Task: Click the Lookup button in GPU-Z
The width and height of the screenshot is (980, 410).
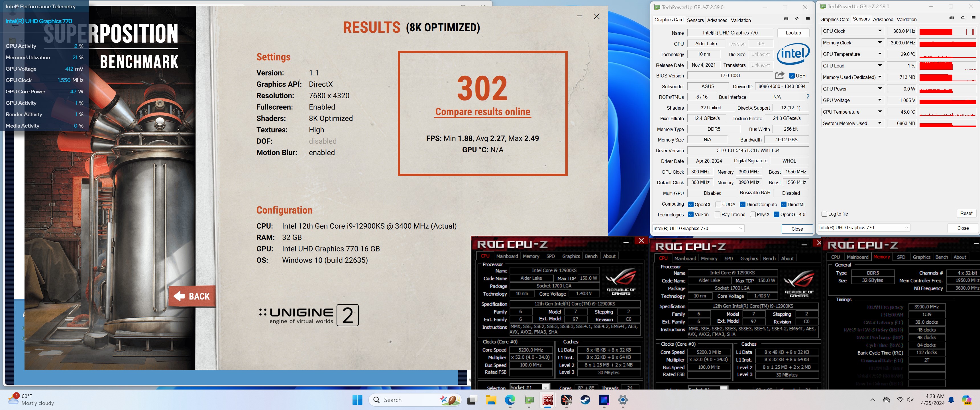Action: tap(793, 33)
